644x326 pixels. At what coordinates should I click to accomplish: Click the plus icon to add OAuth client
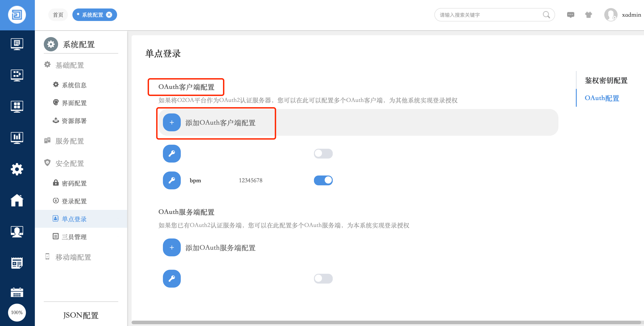click(171, 122)
